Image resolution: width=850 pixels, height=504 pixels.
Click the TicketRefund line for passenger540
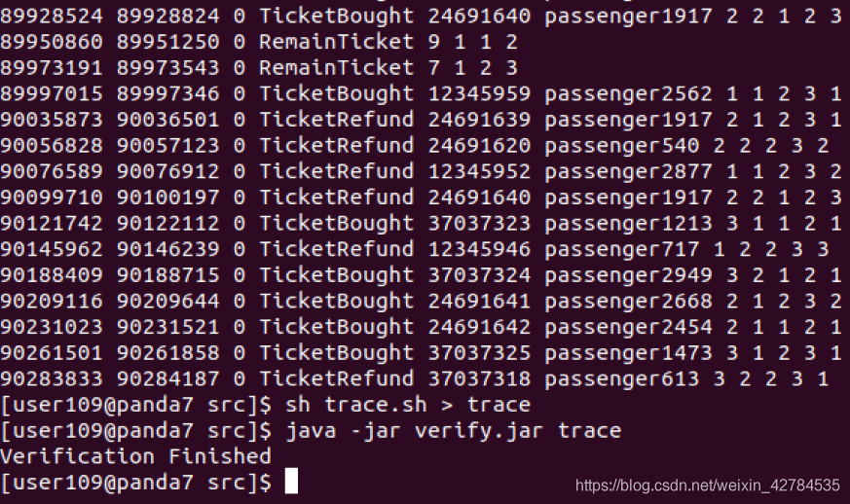pos(415,145)
